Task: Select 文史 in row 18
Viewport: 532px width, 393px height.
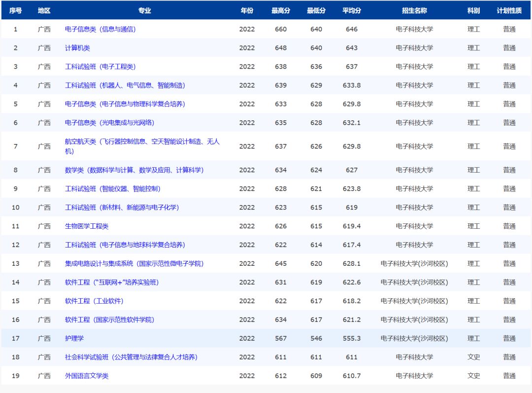Action: pyautogui.click(x=474, y=357)
